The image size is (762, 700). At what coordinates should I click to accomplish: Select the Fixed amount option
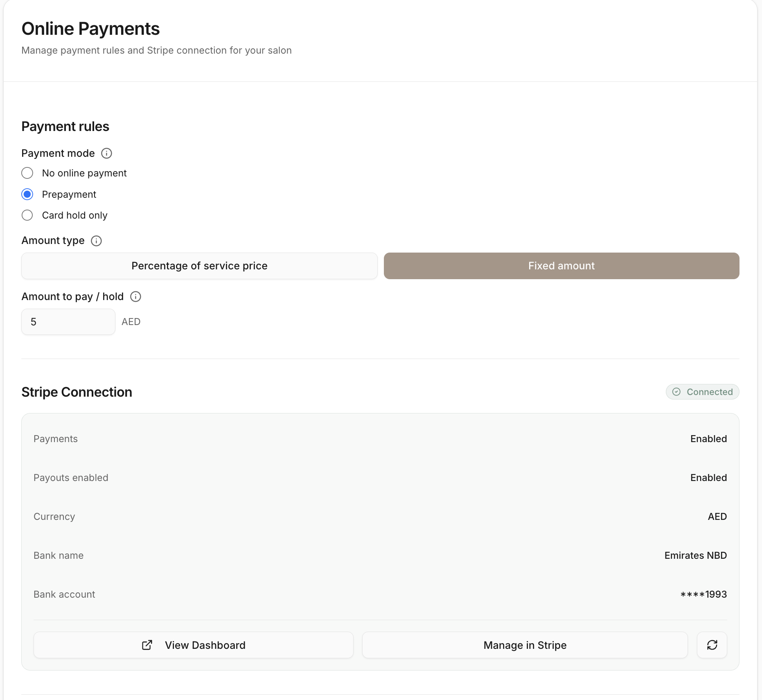point(561,266)
